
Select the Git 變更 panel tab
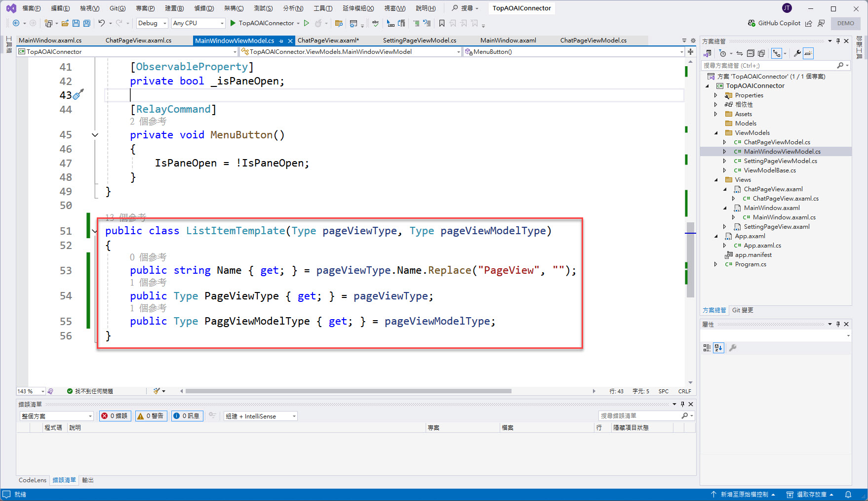[743, 310]
